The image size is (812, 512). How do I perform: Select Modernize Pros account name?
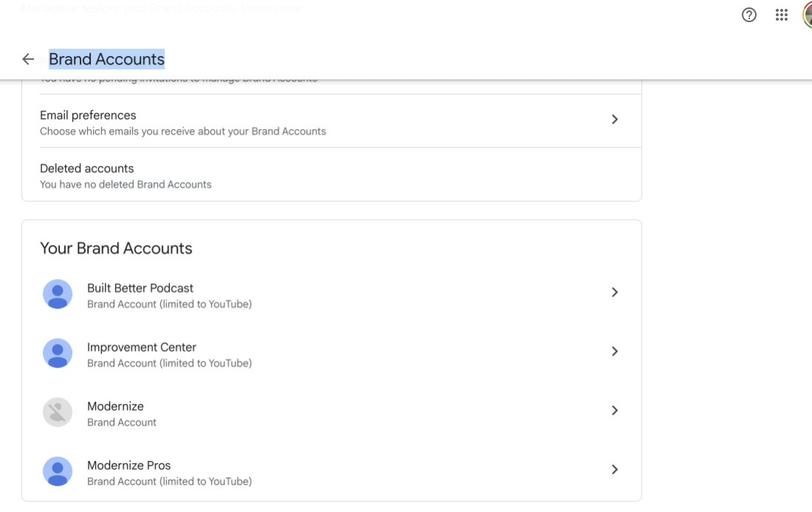(x=128, y=466)
